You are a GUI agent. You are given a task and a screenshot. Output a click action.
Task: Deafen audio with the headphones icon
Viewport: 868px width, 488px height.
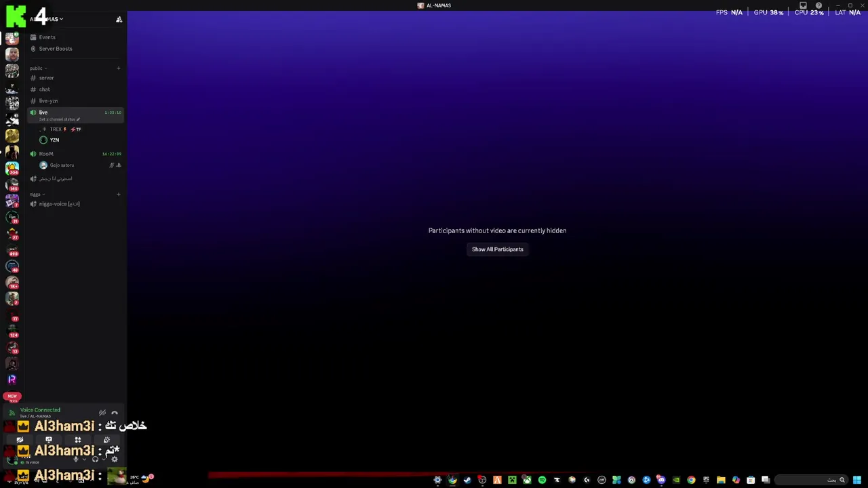click(x=95, y=460)
